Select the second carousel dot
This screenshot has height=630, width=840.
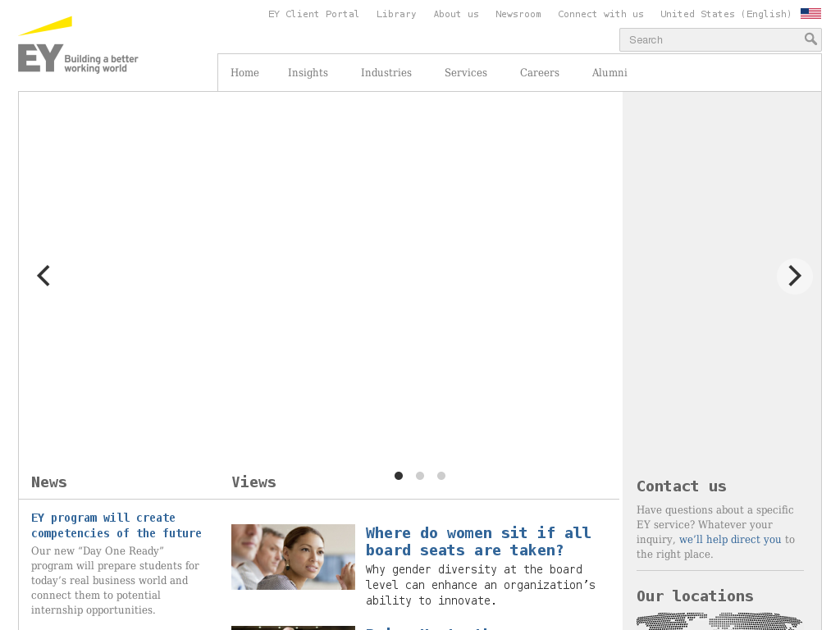[420, 476]
